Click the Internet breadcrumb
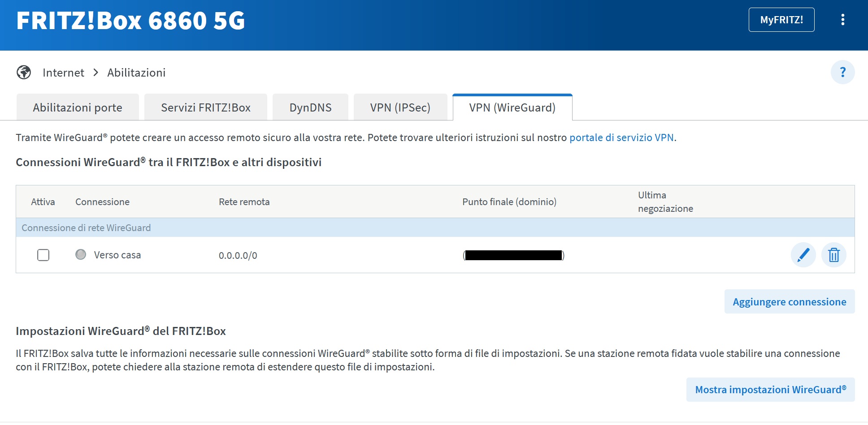The height and width of the screenshot is (425, 868). [x=63, y=73]
